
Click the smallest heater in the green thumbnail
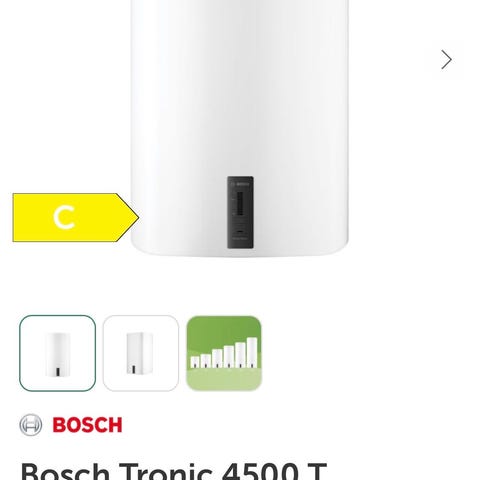point(195,362)
